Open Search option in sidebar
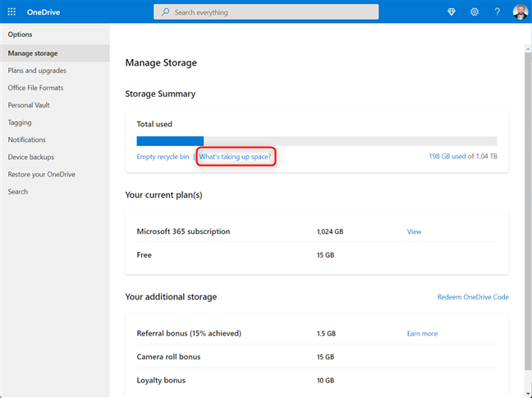This screenshot has height=398, width=532. (17, 191)
